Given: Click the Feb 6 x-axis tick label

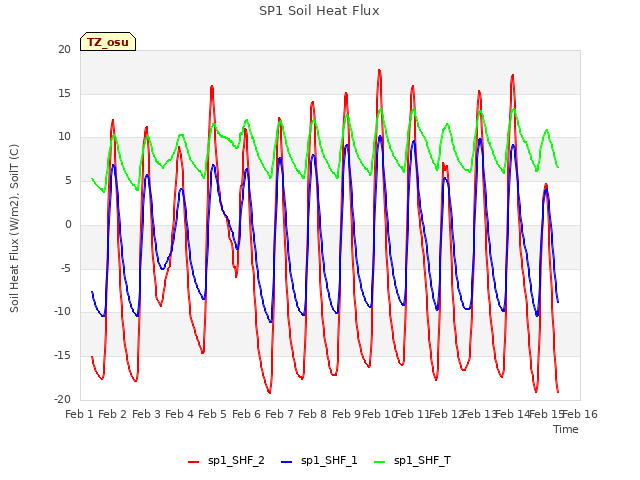Looking at the screenshot, I should pos(246,414).
